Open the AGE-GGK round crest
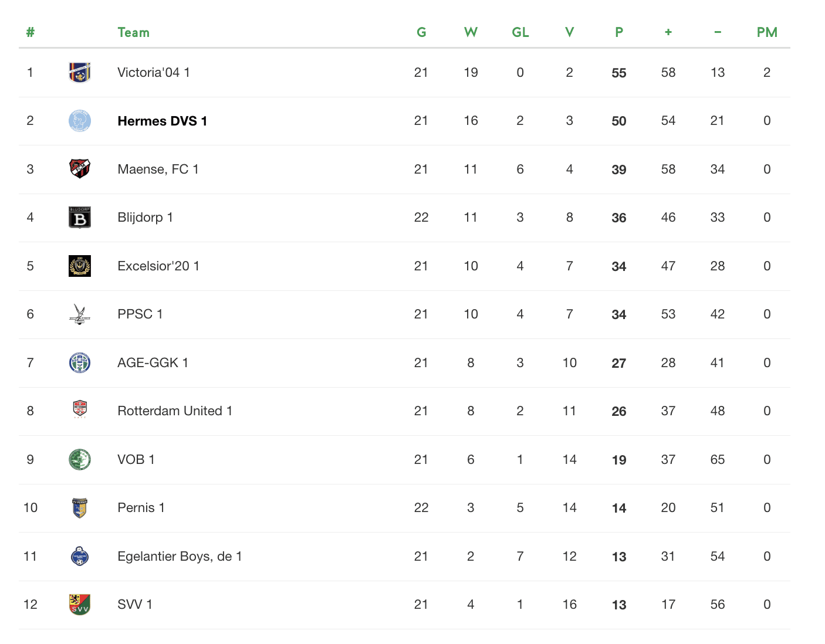The width and height of the screenshot is (825, 644). (80, 362)
